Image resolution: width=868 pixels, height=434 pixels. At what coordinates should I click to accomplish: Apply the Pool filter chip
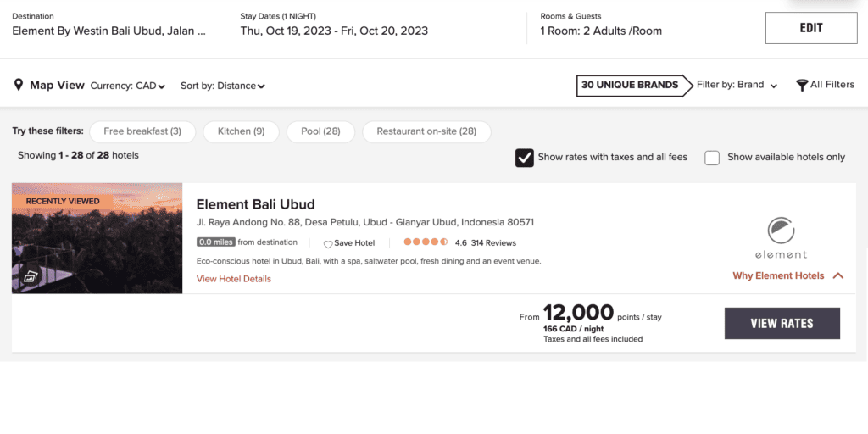[320, 131]
